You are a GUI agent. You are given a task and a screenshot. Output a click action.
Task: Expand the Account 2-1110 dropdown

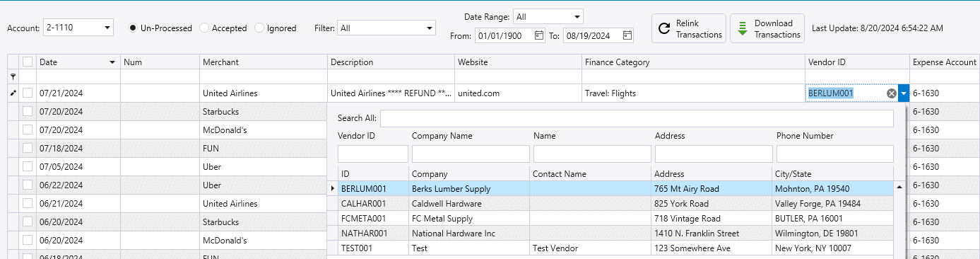pyautogui.click(x=107, y=28)
